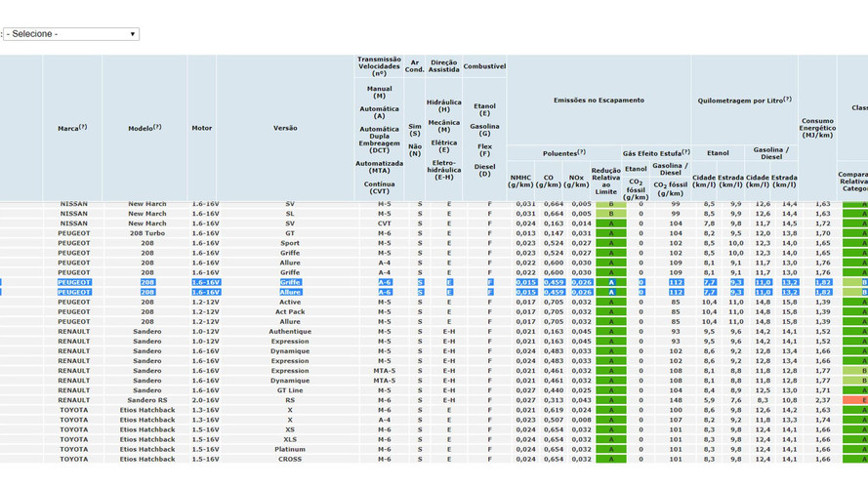The width and height of the screenshot is (868, 488).
Task: Click the '0,619' CO value
Action: pyautogui.click(x=553, y=411)
